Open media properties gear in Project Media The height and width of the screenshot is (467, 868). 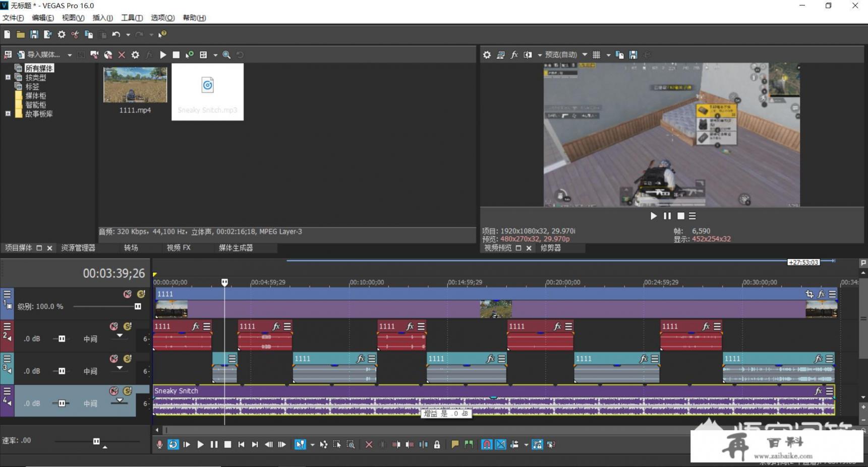(x=135, y=54)
